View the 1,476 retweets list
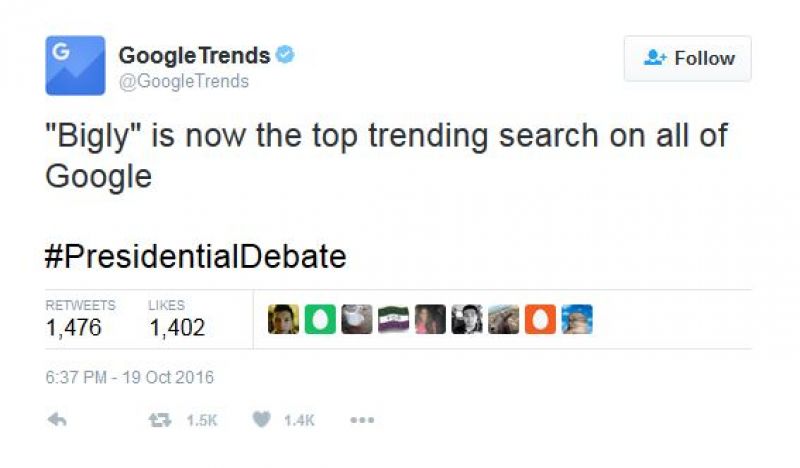800x468 pixels. click(74, 327)
